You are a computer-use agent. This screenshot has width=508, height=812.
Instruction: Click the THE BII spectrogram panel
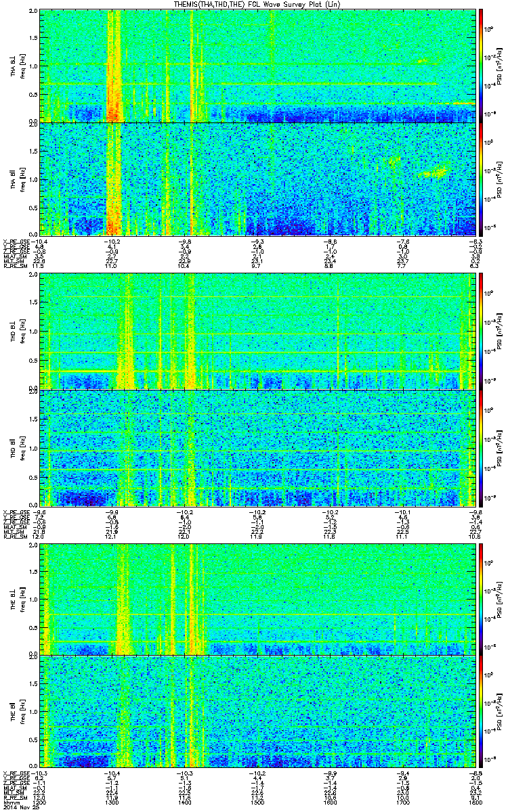258,711
